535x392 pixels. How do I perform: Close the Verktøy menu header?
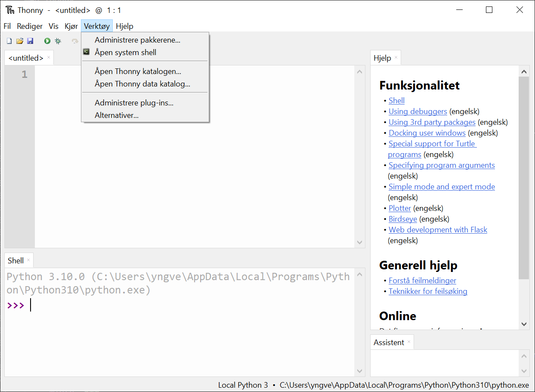pyautogui.click(x=97, y=26)
